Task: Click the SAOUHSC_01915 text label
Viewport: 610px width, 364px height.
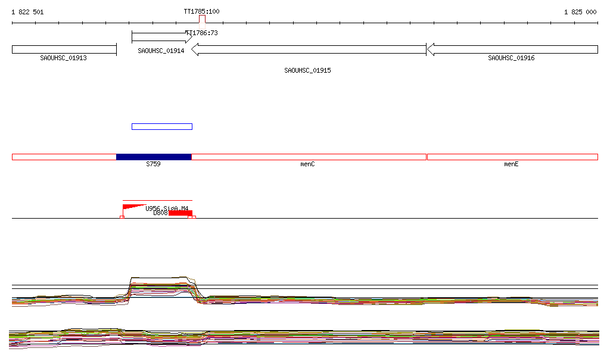Action: tap(307, 70)
